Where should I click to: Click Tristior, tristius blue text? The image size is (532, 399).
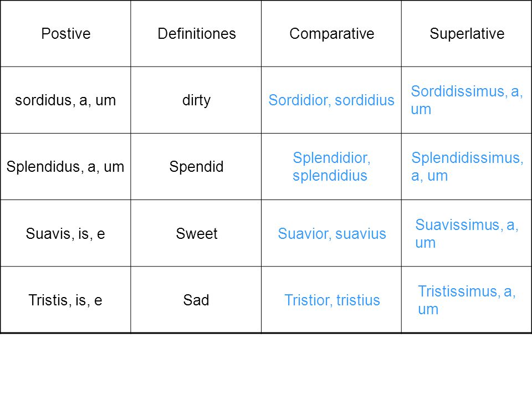pyautogui.click(x=332, y=300)
